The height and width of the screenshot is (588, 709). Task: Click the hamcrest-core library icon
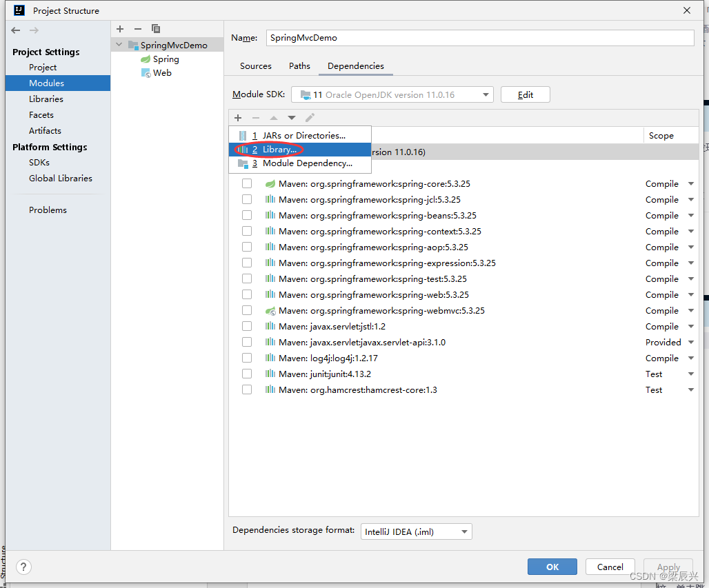click(x=270, y=390)
